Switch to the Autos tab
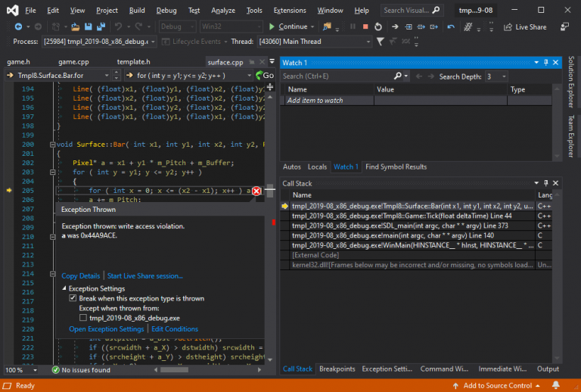The image size is (581, 392). pyautogui.click(x=291, y=166)
